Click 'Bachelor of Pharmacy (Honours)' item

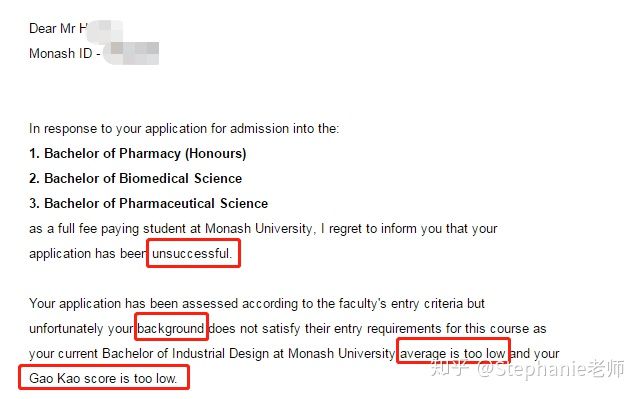click(x=138, y=154)
